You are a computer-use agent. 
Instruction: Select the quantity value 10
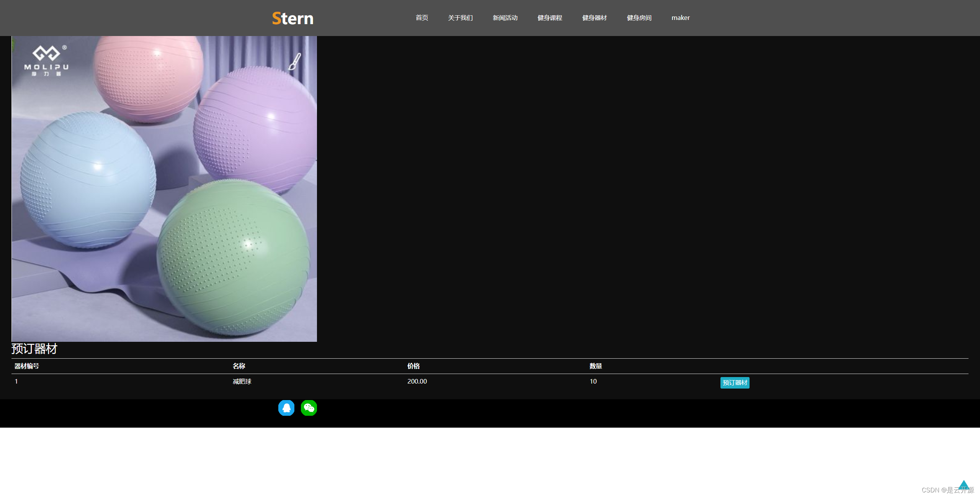coord(593,381)
